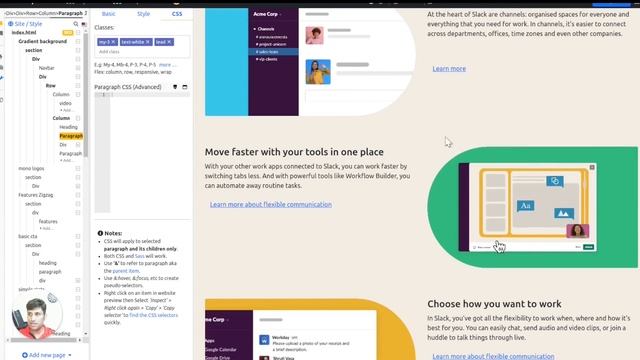Click the square icon on Navbar row
Image resolution: width=640 pixels, height=360 pixels.
pyautogui.click(x=78, y=68)
